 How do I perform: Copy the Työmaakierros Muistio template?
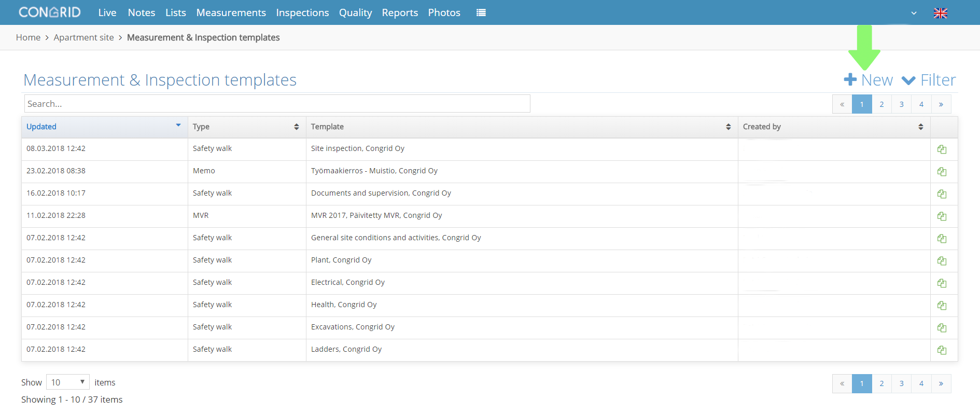(942, 172)
